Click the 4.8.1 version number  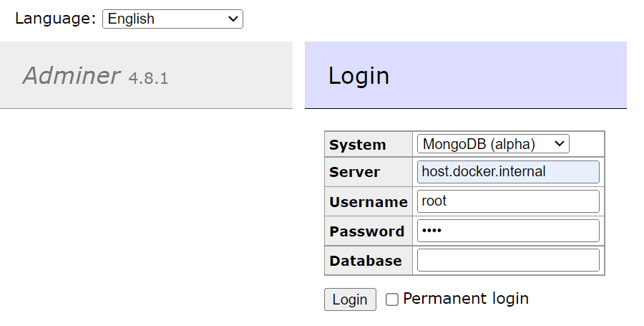148,78
